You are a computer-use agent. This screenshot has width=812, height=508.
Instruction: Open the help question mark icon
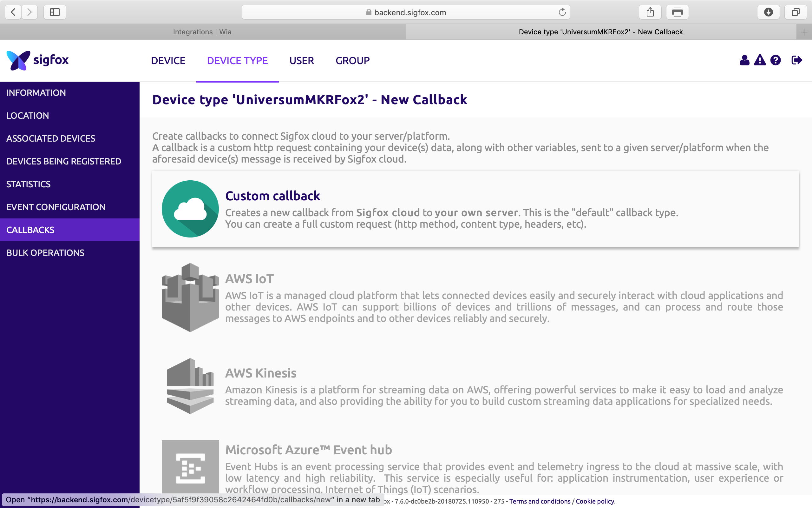776,60
